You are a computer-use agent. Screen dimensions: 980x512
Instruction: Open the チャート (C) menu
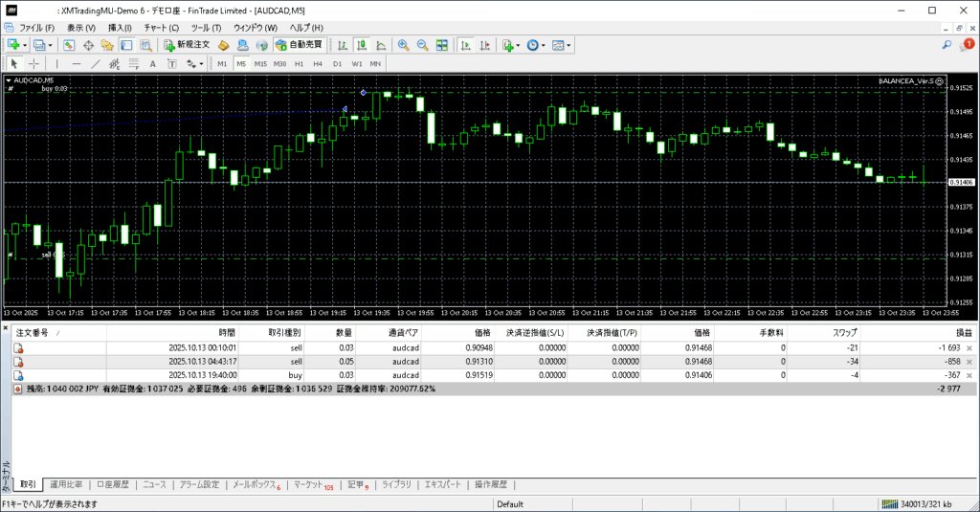coord(161,28)
